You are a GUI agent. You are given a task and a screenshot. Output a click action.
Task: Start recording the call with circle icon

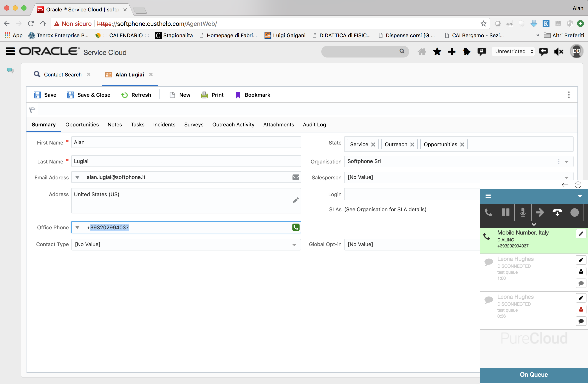pyautogui.click(x=575, y=212)
